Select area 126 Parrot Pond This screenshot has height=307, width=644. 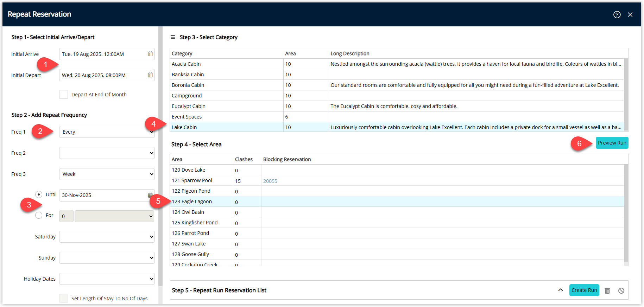(397, 233)
